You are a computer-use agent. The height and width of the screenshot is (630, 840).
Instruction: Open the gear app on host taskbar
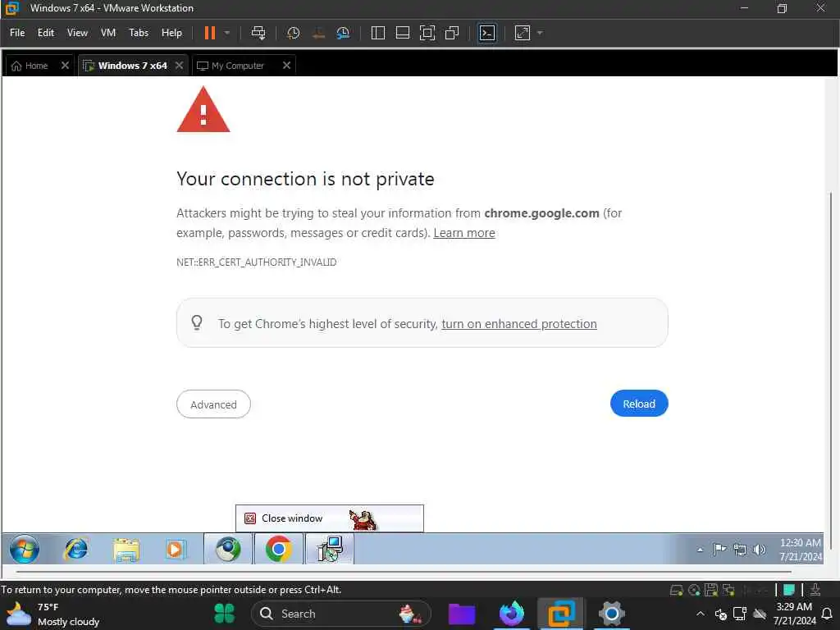pos(611,614)
